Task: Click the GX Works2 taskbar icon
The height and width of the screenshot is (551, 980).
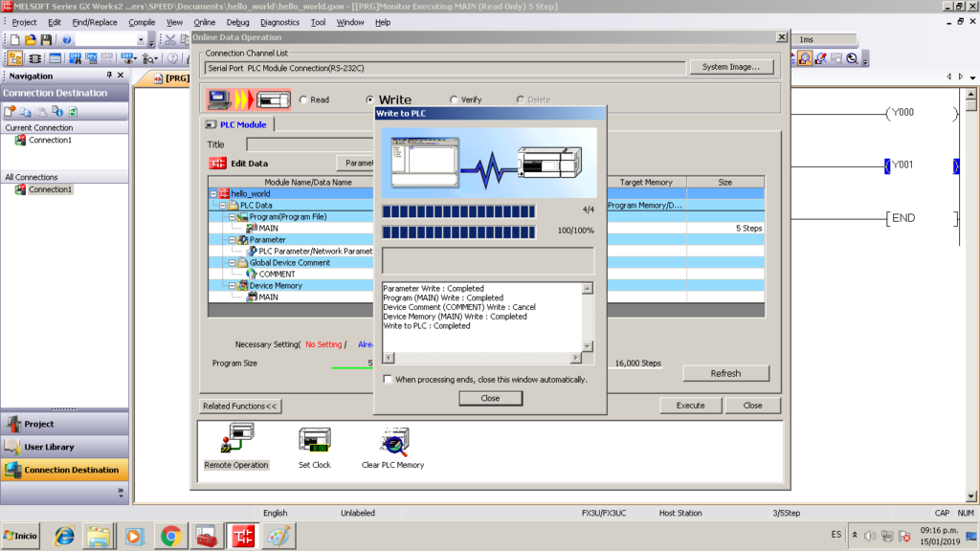Action: (243, 536)
